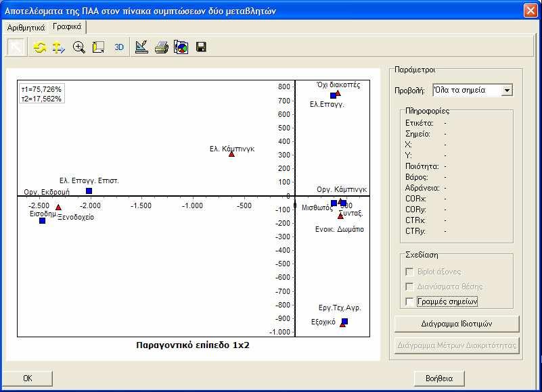The image size is (542, 392).
Task: Click the Διάγραμμα Ιδιοτιμών button
Action: tap(457, 324)
